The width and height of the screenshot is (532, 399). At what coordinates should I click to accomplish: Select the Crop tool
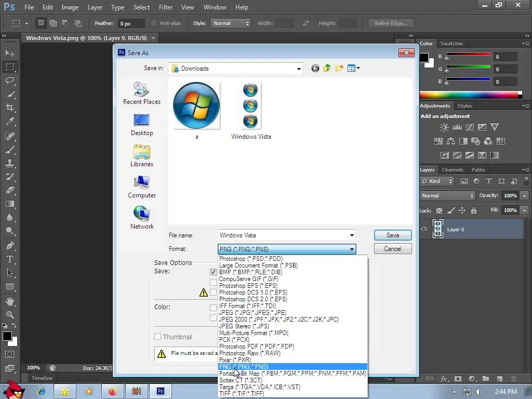[x=10, y=108]
